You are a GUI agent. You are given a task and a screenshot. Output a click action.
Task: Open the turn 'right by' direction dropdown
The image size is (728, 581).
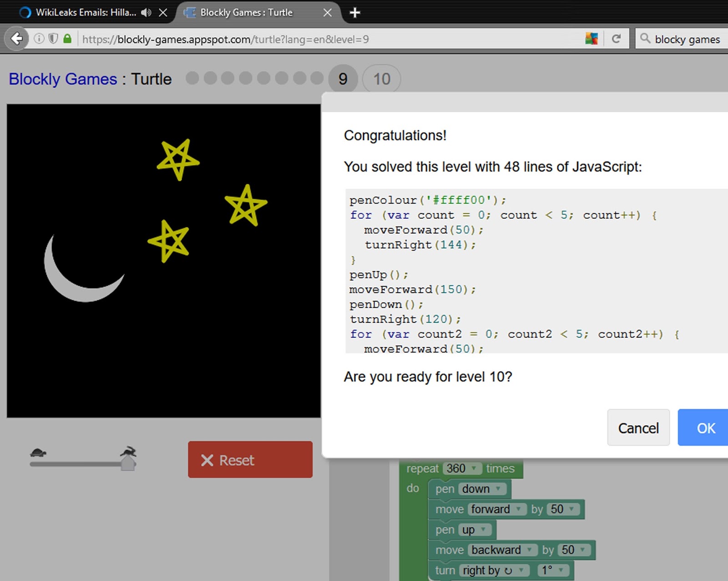click(494, 571)
